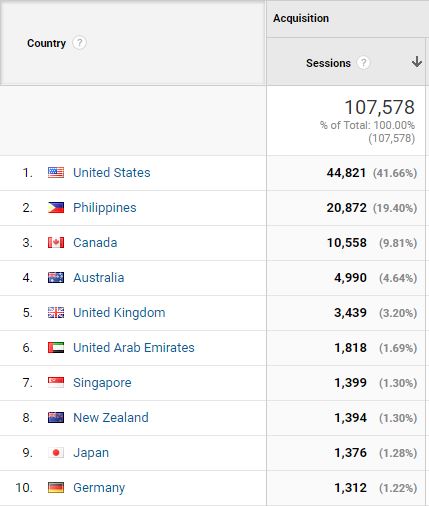Select the Sessions column header
This screenshot has width=429, height=506.
(x=328, y=63)
